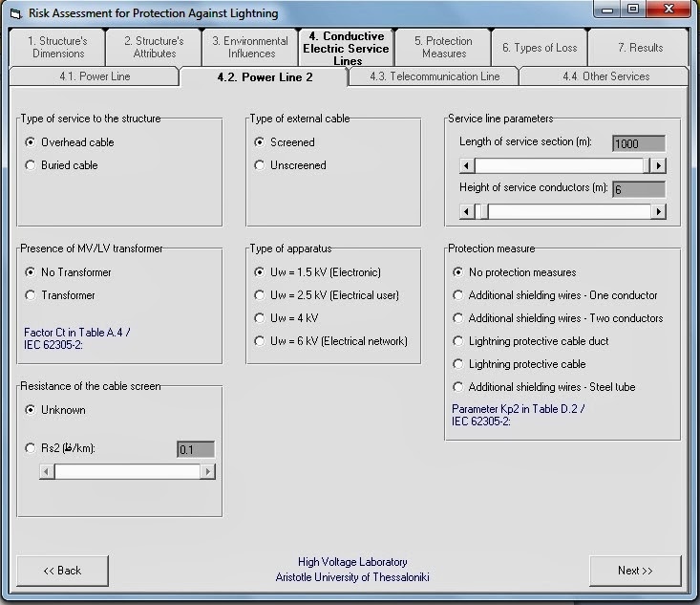
Task: Click the << Back button
Action: click(62, 571)
